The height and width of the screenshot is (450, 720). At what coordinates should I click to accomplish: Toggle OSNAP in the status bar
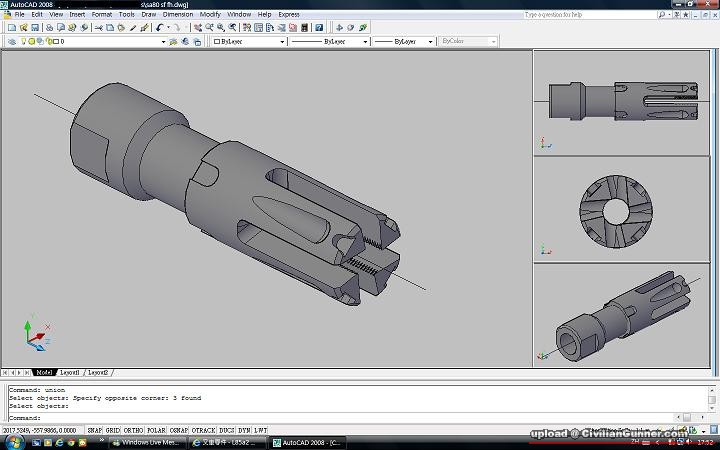point(177,429)
